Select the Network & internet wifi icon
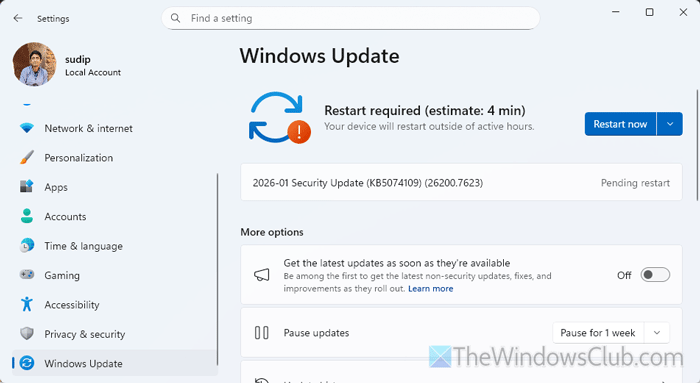 point(27,129)
